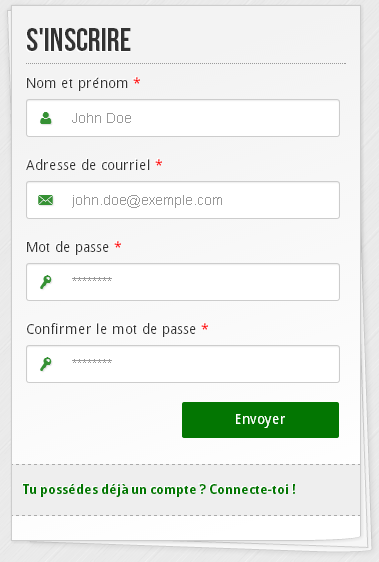The image size is (379, 562).
Task: Click the green user icon in name field
Action: pos(46,118)
